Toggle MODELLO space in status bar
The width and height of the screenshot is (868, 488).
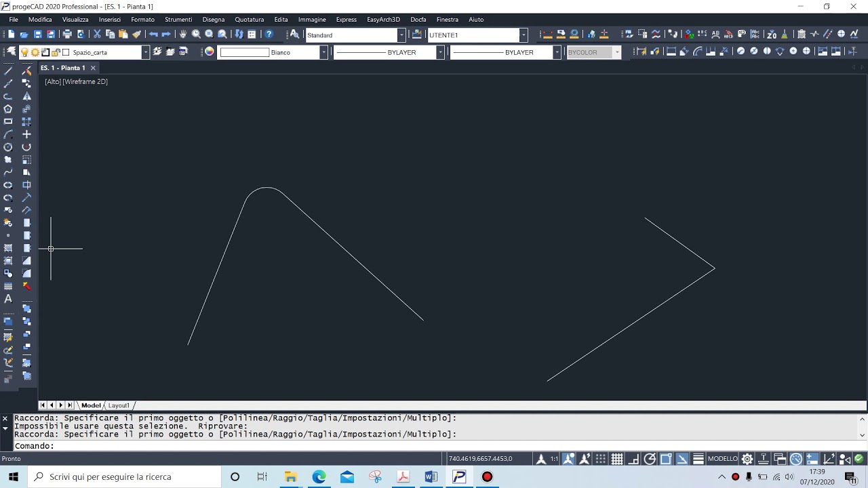(x=723, y=459)
